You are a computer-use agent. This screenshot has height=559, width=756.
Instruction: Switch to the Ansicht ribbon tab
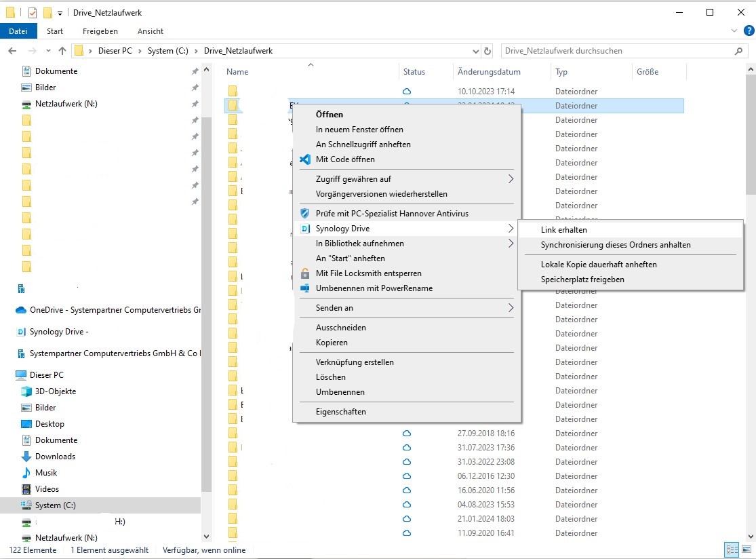tap(150, 31)
